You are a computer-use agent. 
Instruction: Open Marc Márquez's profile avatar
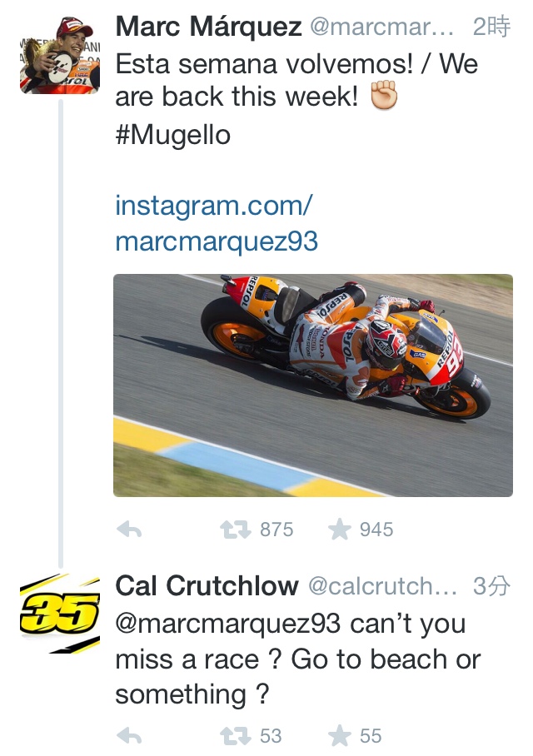[x=59, y=55]
